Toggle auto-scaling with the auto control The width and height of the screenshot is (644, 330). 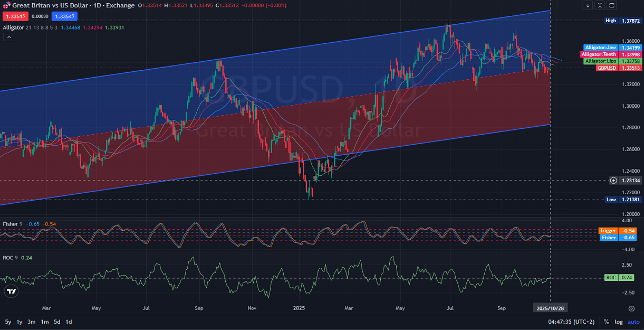(x=632, y=321)
